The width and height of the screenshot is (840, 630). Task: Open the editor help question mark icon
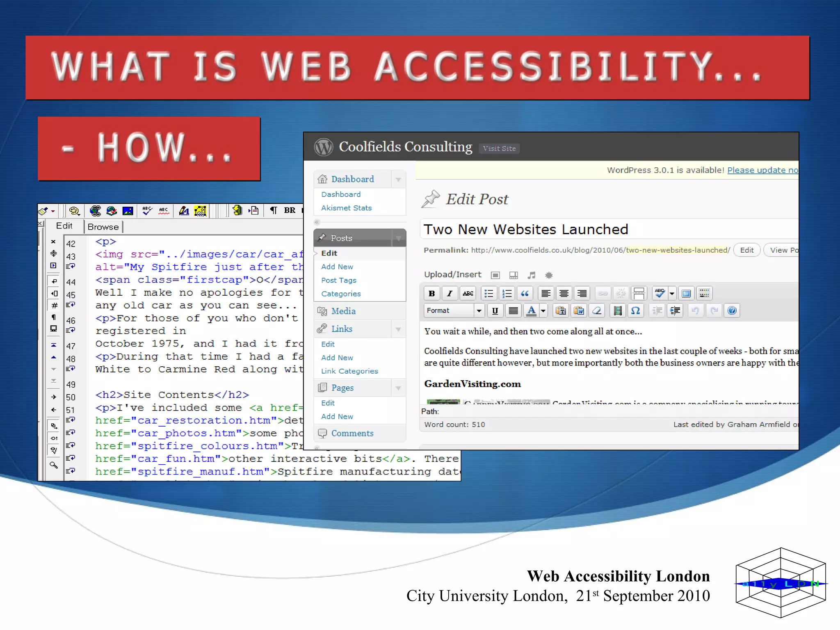point(732,310)
